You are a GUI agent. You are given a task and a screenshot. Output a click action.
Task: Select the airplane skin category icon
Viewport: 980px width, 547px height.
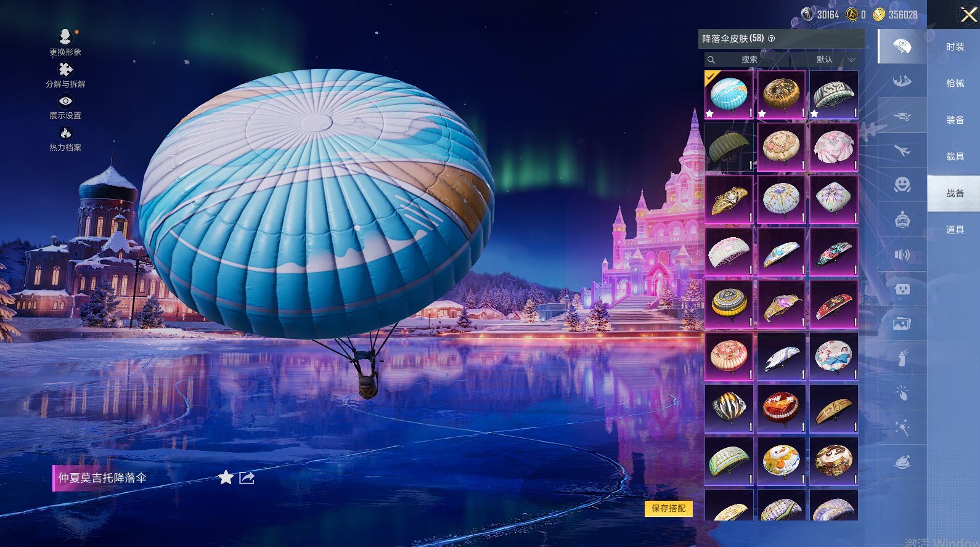[x=902, y=150]
